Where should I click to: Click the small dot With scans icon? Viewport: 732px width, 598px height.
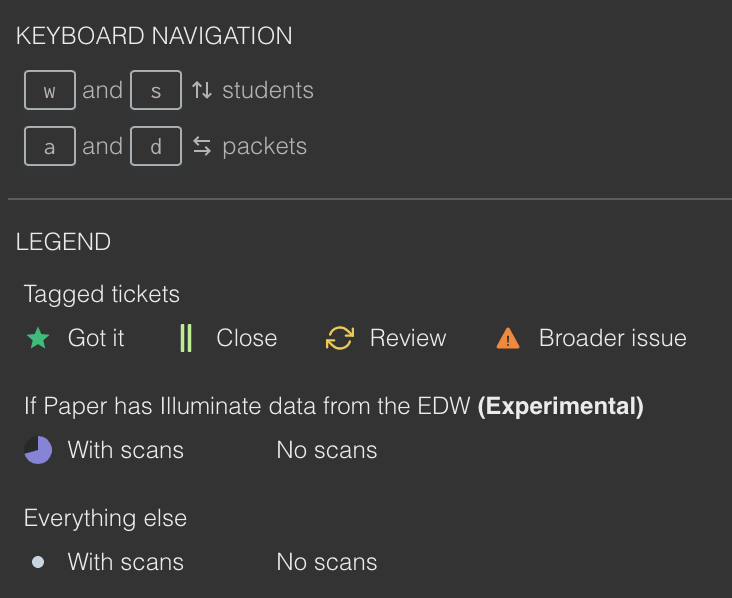38,562
